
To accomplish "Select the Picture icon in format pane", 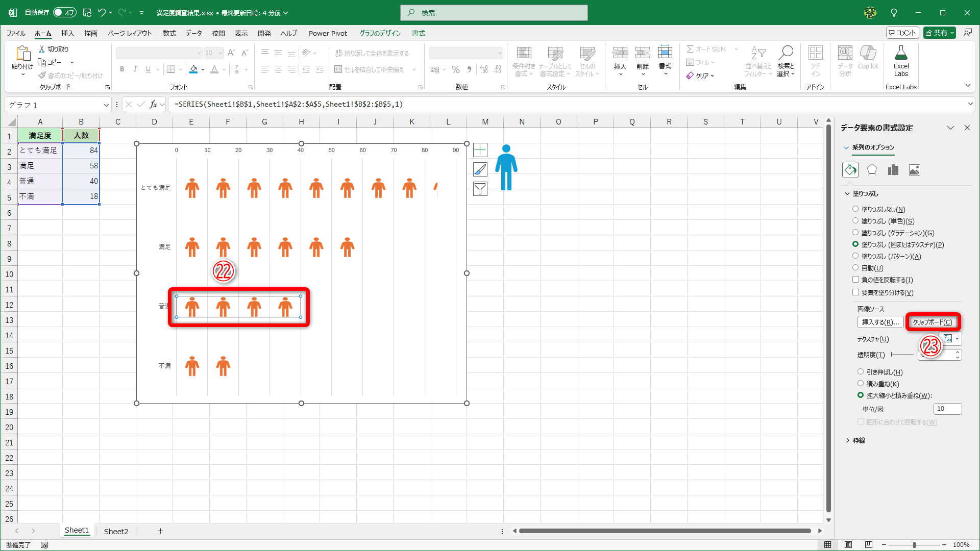I will click(x=914, y=170).
